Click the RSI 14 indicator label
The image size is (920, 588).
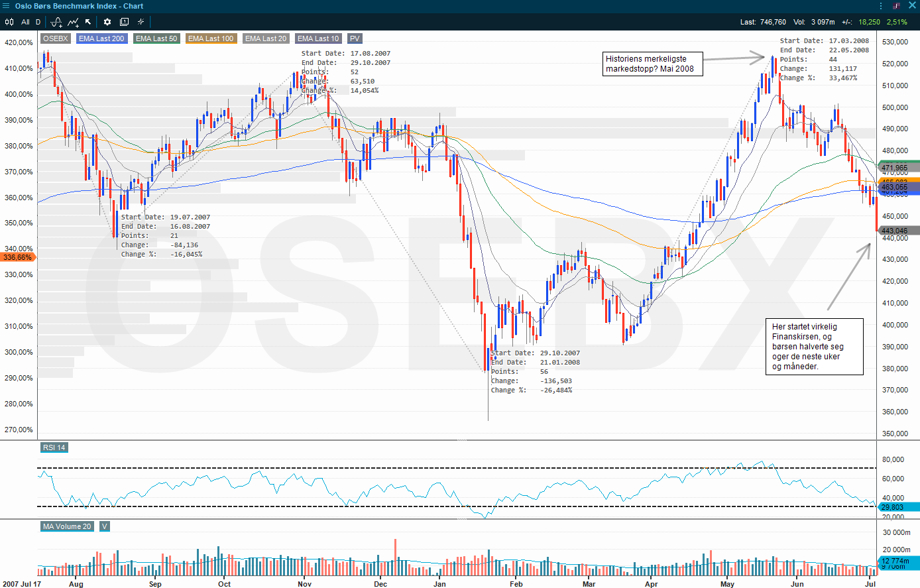(x=54, y=447)
